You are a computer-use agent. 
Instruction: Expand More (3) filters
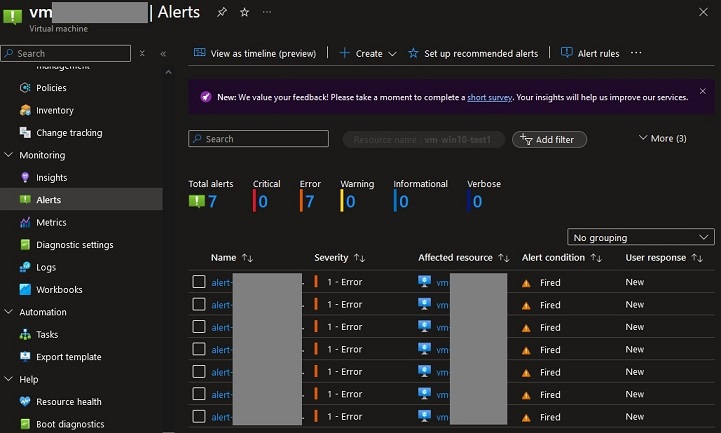[662, 138]
